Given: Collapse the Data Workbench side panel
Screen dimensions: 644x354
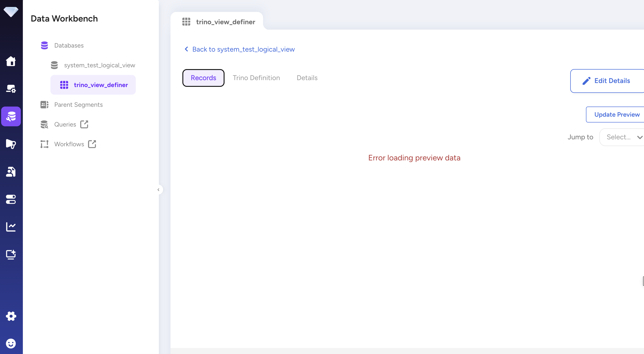Looking at the screenshot, I should point(158,190).
